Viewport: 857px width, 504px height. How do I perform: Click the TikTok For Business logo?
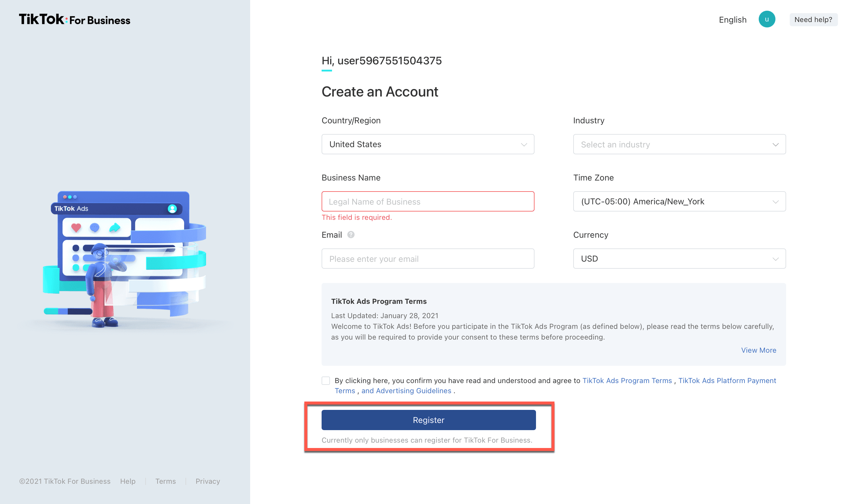74,20
